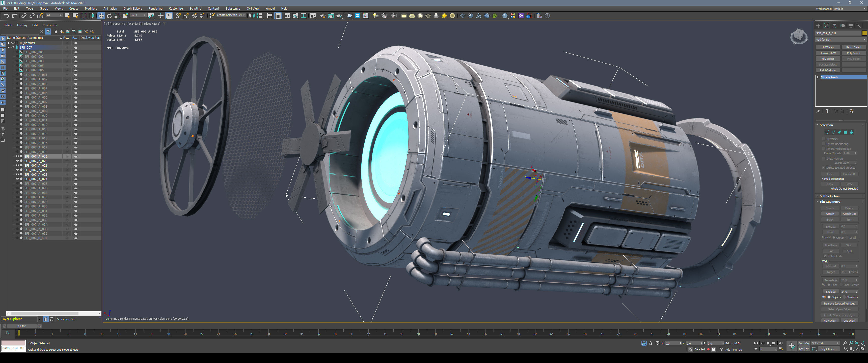The width and height of the screenshot is (868, 363).
Task: Expand the 0 (default) layer
Action: point(9,43)
